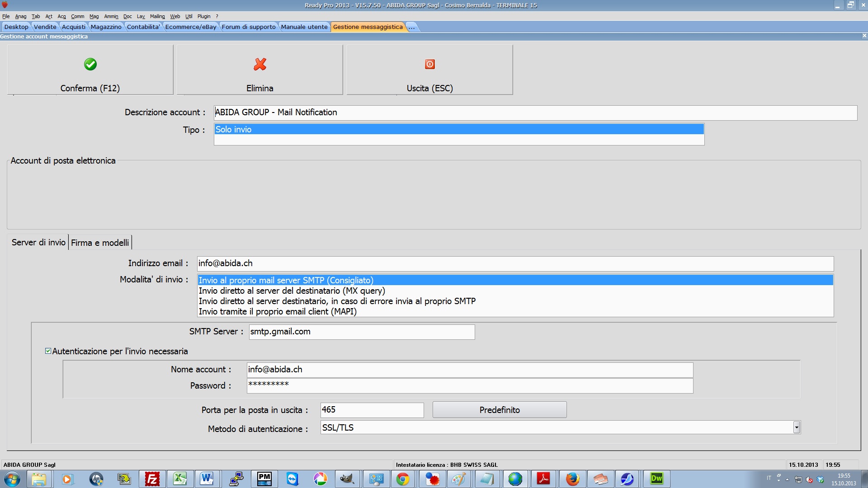Click the red X Elimina icon
Image resolution: width=868 pixels, height=488 pixels.
click(x=260, y=64)
